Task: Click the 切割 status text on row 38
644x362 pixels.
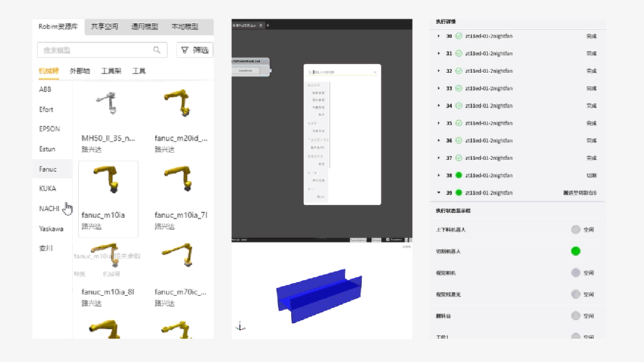Action: [591, 175]
